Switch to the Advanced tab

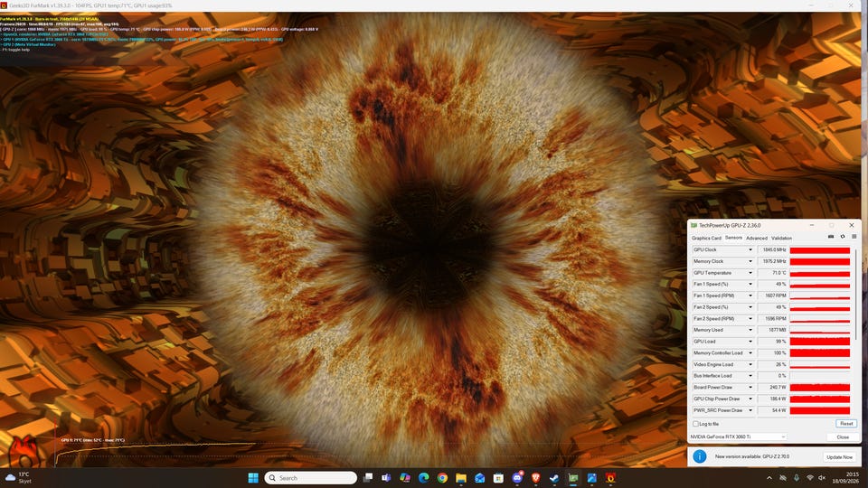(x=757, y=239)
